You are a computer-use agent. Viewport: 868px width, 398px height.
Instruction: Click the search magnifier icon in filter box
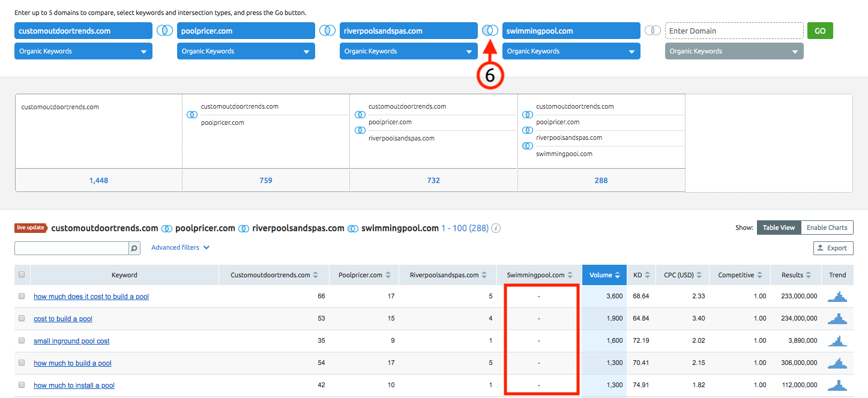tap(134, 248)
